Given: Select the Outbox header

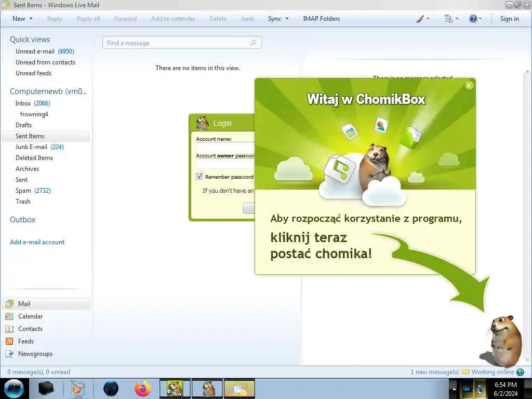Looking at the screenshot, I should pos(22,220).
